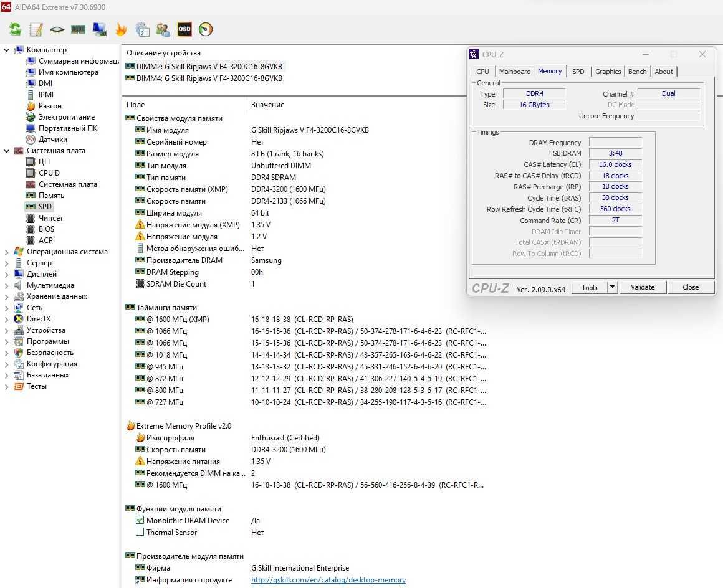Select the DIMM2 G Skill Ripjaws device

coord(204,67)
